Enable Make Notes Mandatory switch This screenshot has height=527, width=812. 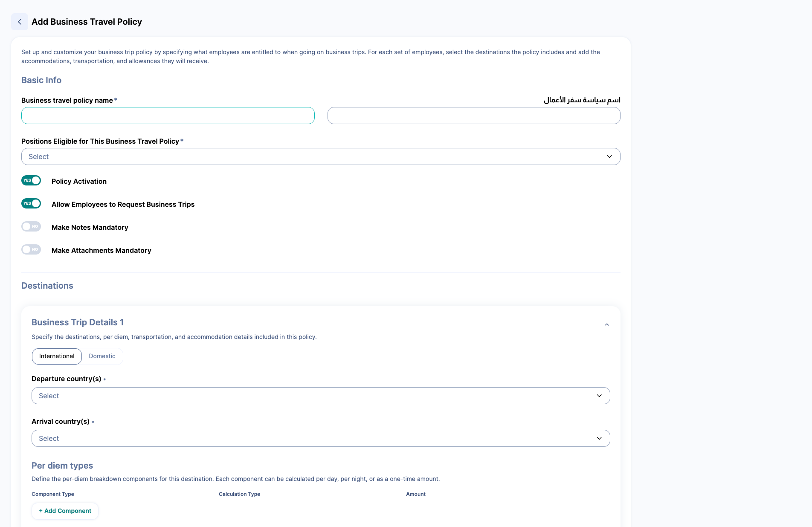tap(31, 226)
